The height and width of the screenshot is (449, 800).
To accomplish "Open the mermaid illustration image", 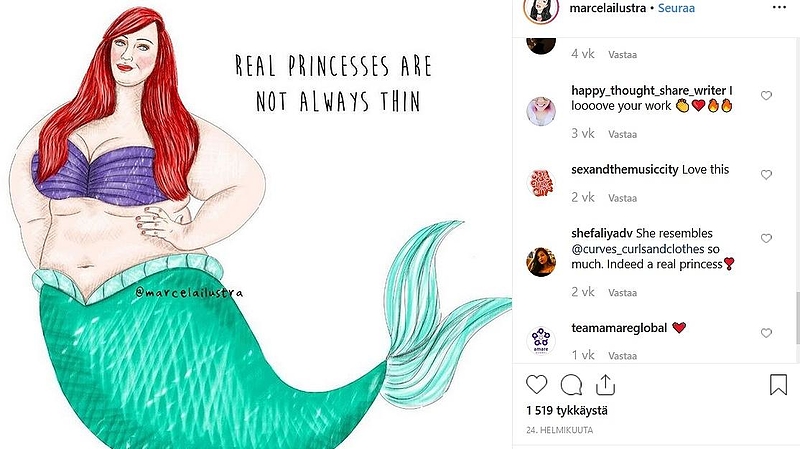I will coord(256,224).
